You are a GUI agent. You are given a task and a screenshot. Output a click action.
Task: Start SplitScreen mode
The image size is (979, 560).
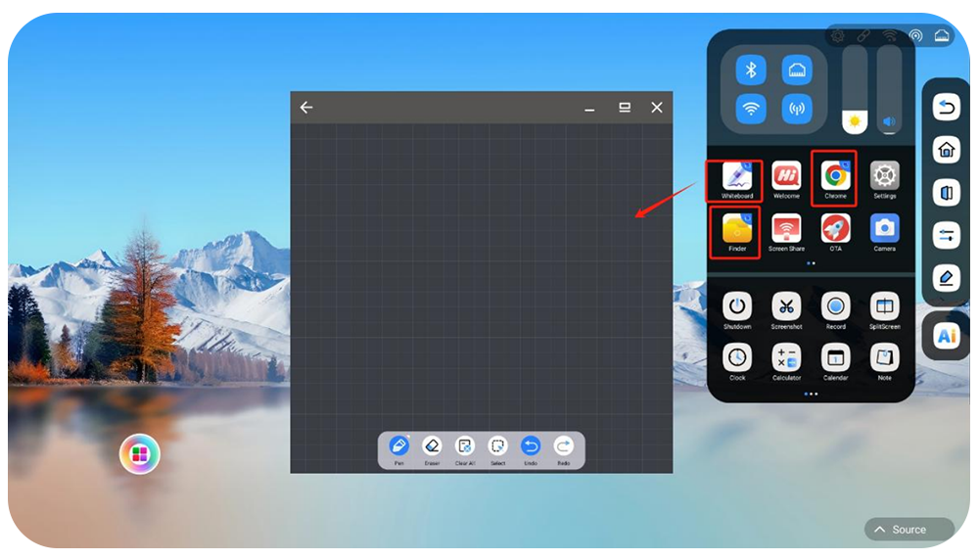click(x=884, y=306)
